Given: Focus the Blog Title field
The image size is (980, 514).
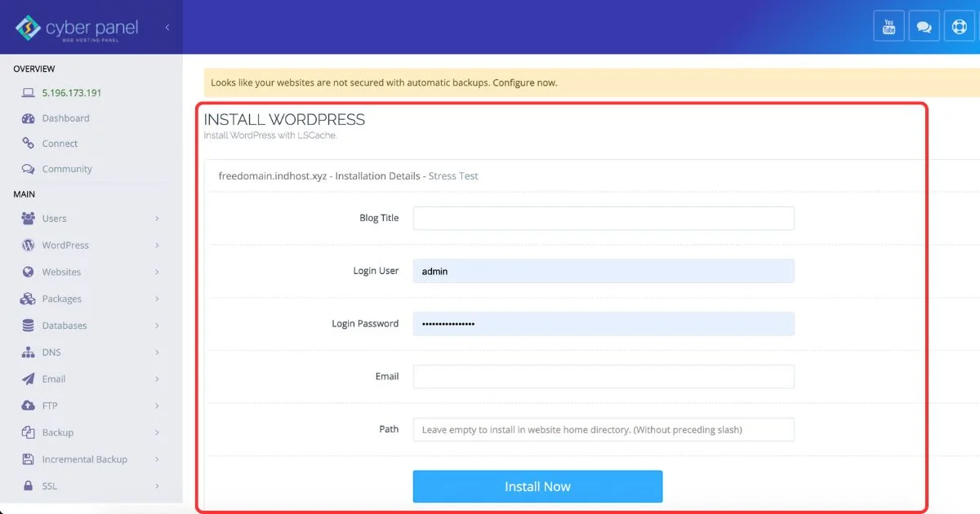Looking at the screenshot, I should [604, 218].
